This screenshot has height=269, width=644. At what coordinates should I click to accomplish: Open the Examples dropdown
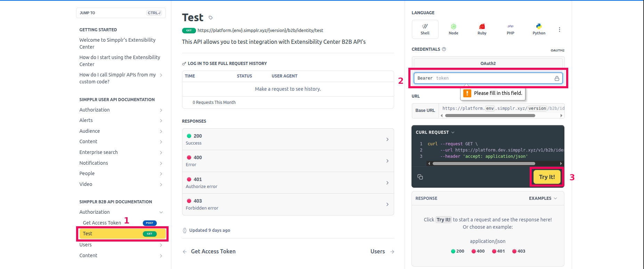543,198
